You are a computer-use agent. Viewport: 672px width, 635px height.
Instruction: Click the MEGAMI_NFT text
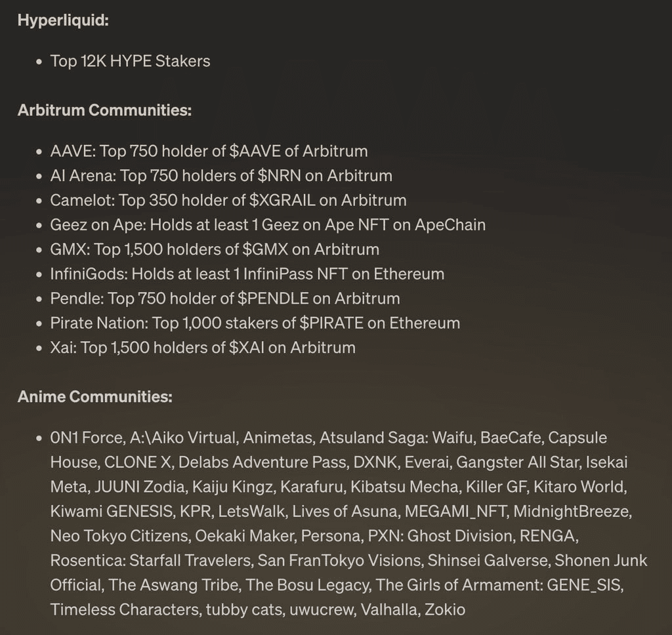(x=455, y=511)
